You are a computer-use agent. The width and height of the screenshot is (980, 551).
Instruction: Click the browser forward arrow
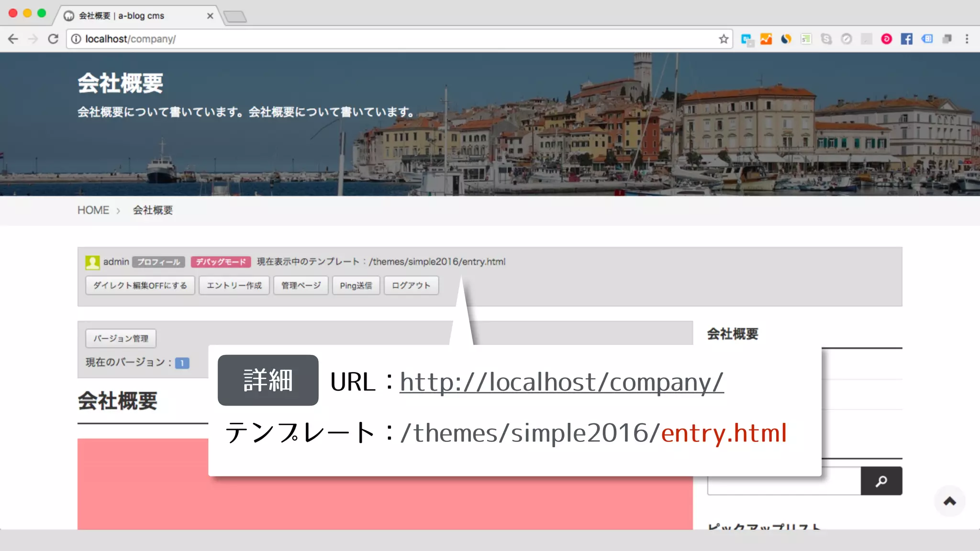pos(33,39)
